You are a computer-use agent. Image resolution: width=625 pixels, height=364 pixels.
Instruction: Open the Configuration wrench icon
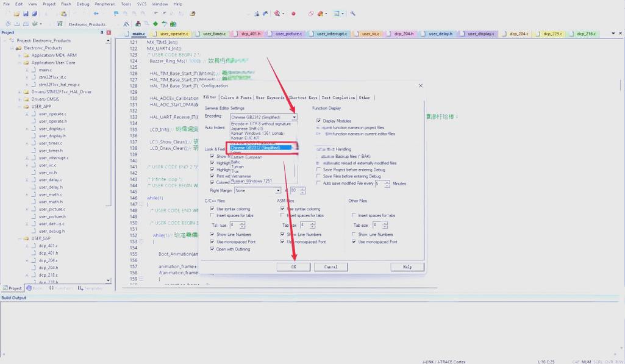(353, 13)
